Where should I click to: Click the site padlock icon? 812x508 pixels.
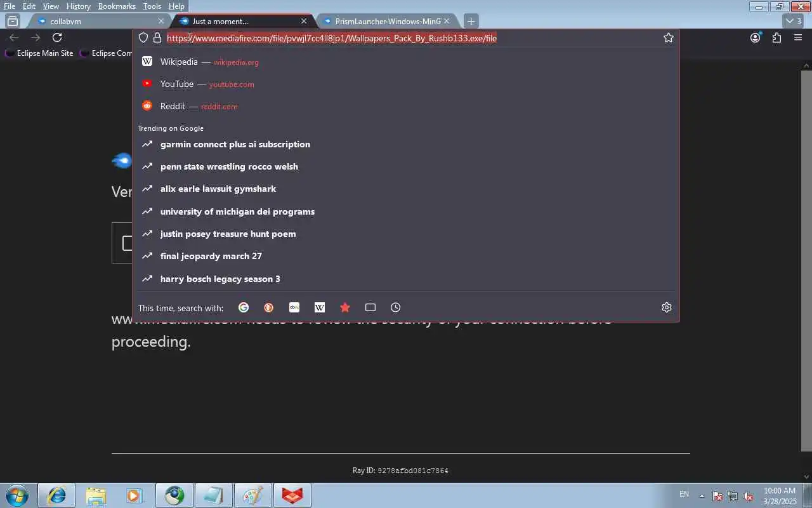coord(157,37)
